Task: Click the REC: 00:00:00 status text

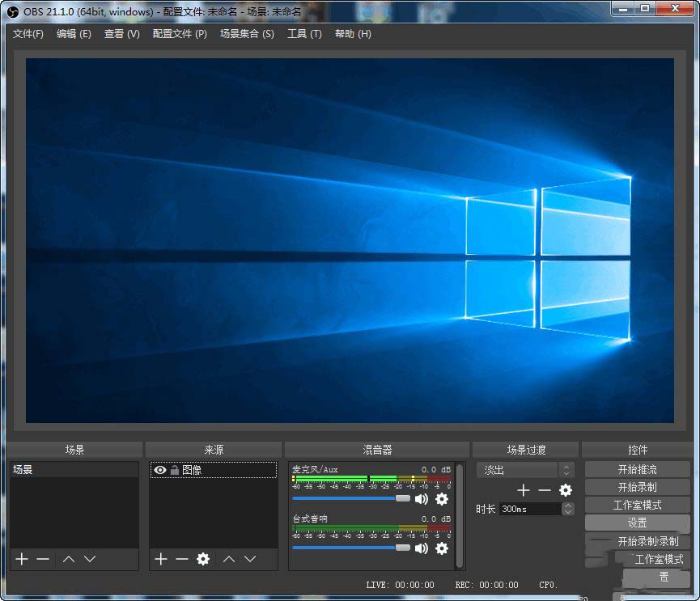Action: click(486, 585)
